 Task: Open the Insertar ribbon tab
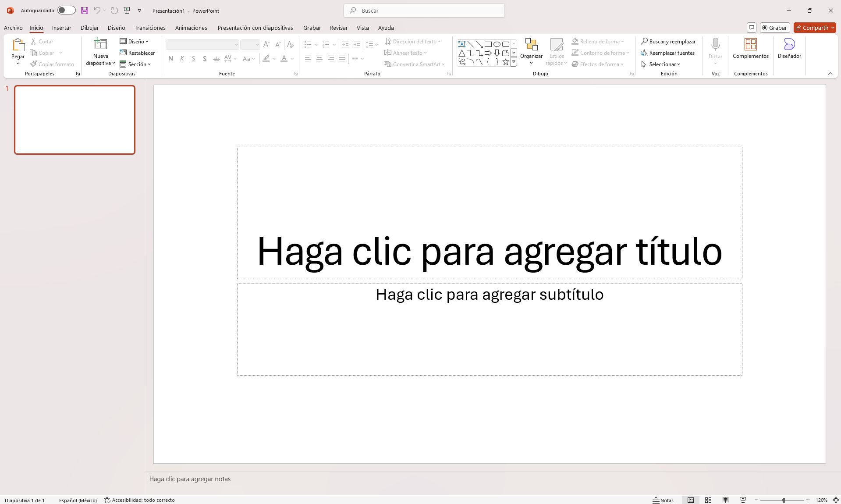[61, 28]
